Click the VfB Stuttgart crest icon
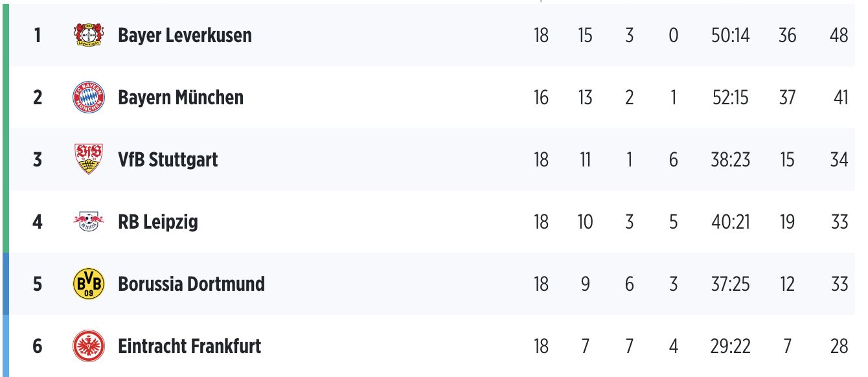This screenshot has width=868, height=377. coord(88,159)
